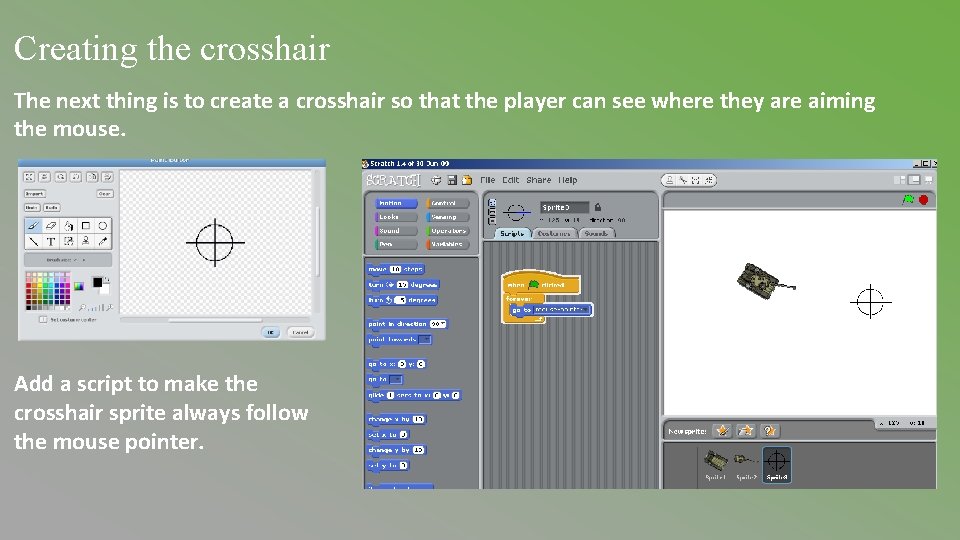Switch to the Sounds tab
This screenshot has width=960, height=540.
(x=596, y=233)
